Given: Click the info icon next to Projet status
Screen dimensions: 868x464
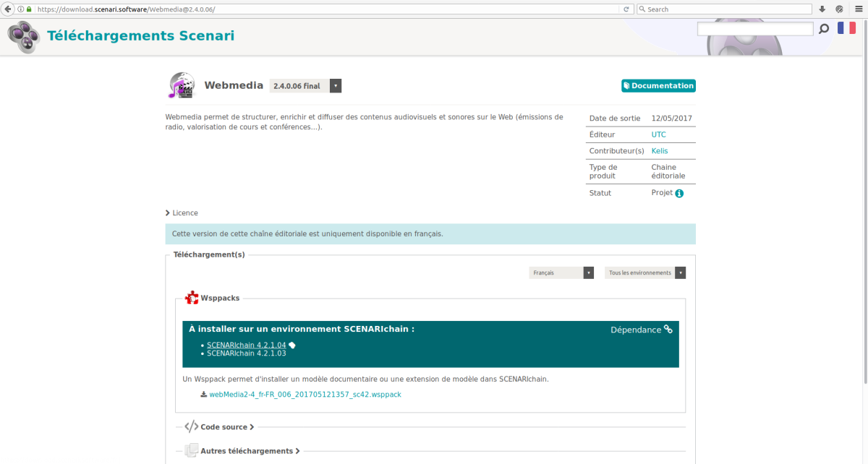Looking at the screenshot, I should pos(679,194).
